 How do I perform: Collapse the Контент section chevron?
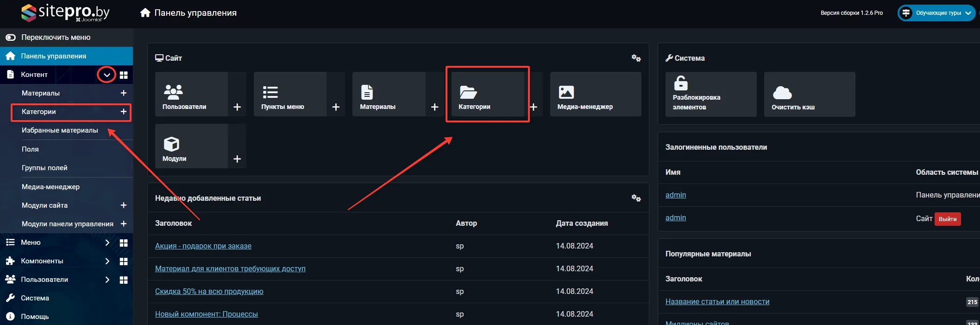[107, 75]
